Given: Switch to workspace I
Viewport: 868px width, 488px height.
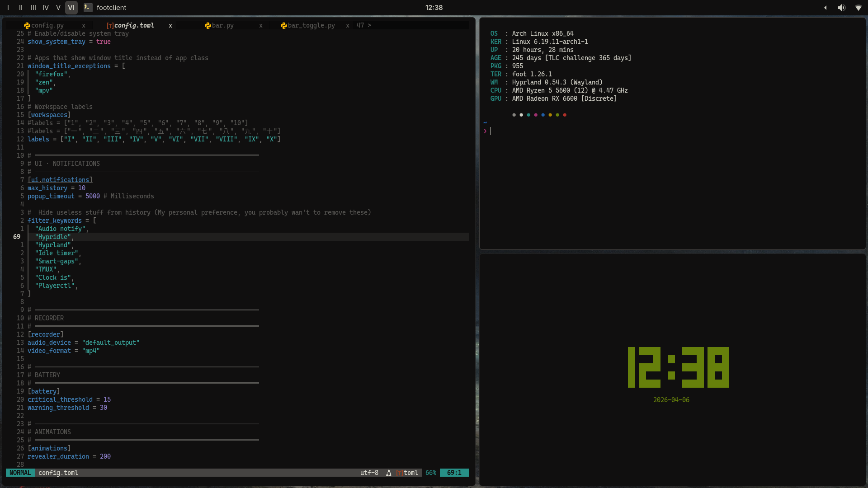Looking at the screenshot, I should point(8,8).
